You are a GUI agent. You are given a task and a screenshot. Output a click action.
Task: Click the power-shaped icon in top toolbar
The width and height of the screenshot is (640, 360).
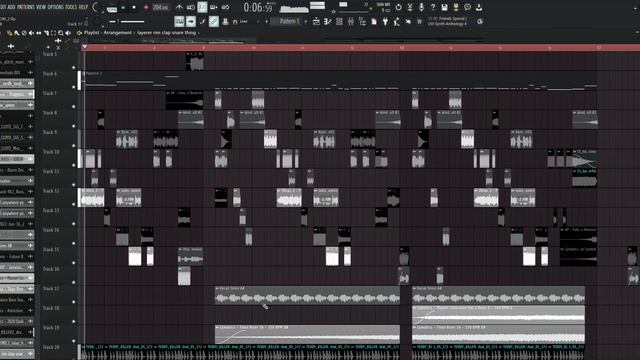(x=398, y=7)
